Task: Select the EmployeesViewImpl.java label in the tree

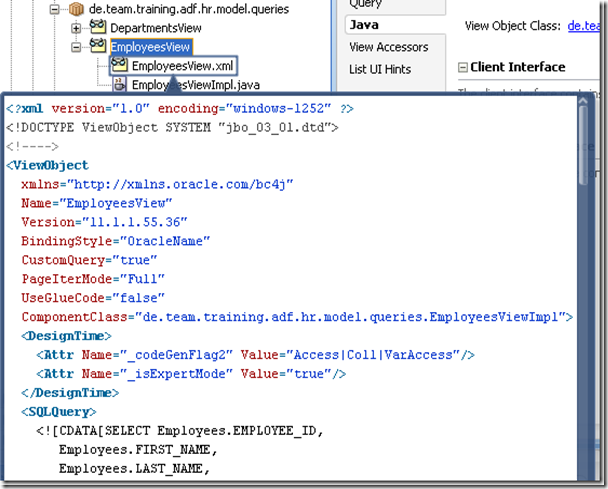Action: (195, 86)
